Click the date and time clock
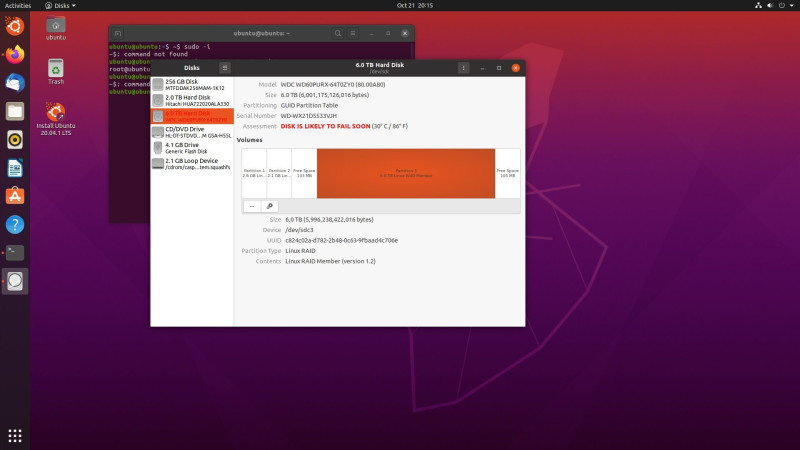Screen dimensions: 800x450 [x=414, y=5]
